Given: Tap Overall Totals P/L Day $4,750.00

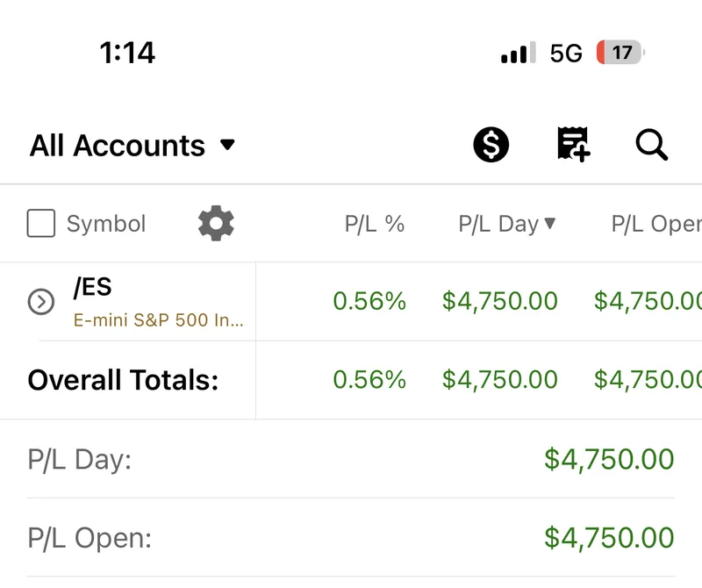Looking at the screenshot, I should coord(499,380).
